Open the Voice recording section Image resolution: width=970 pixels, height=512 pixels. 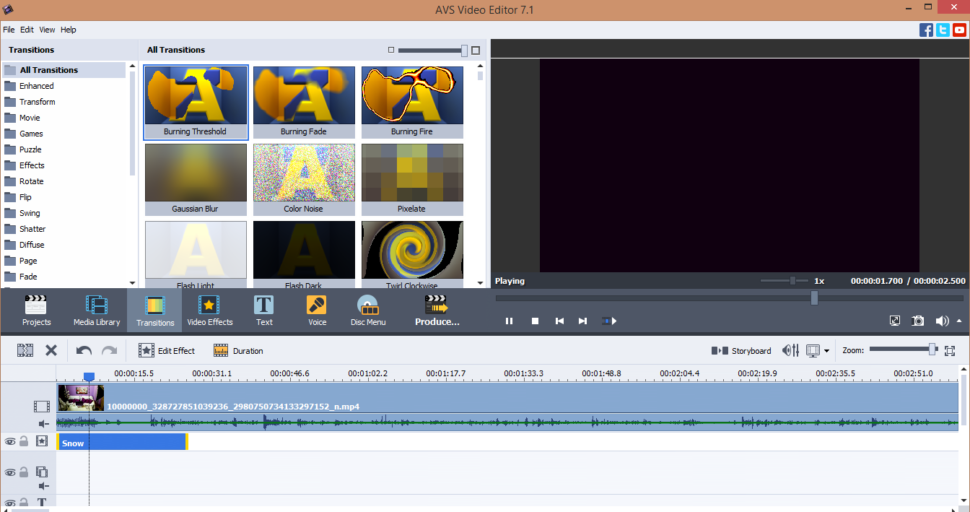(x=317, y=310)
